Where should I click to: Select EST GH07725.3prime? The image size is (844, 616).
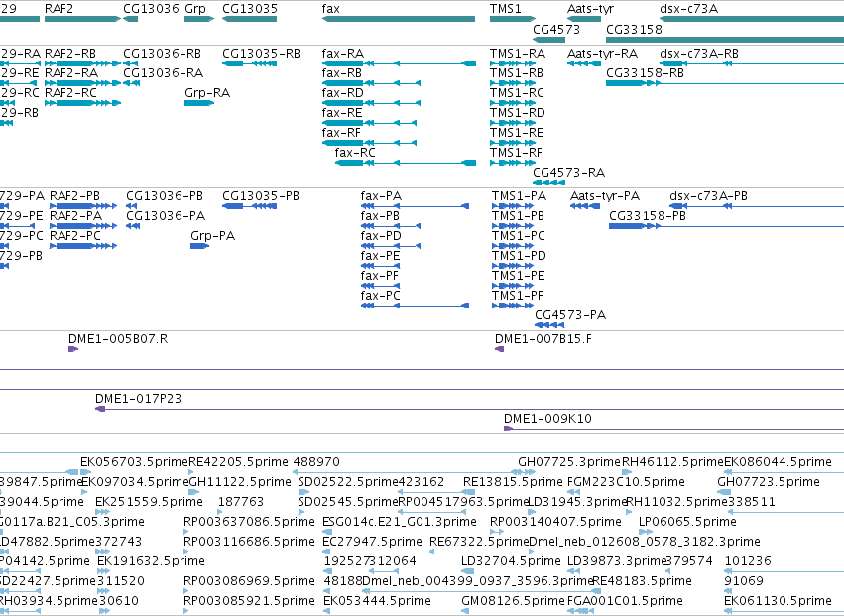click(x=569, y=462)
